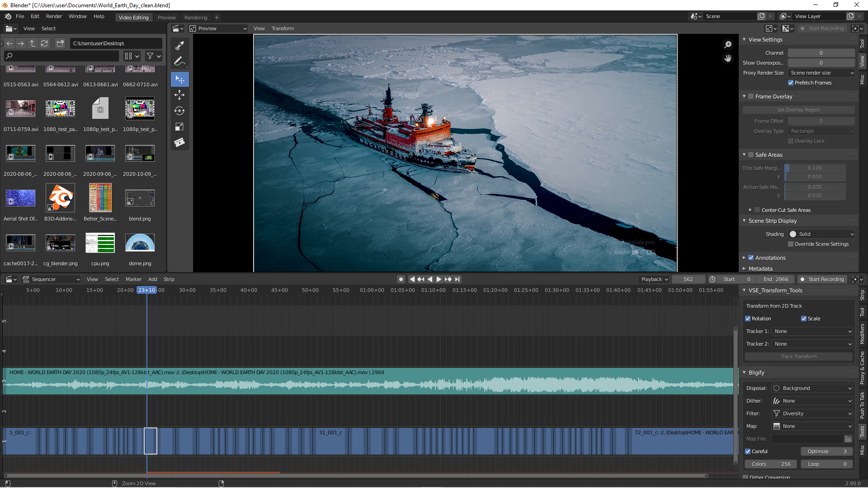Open the Filter Diversity dropdown
The height and width of the screenshot is (488, 868).
[x=812, y=413]
